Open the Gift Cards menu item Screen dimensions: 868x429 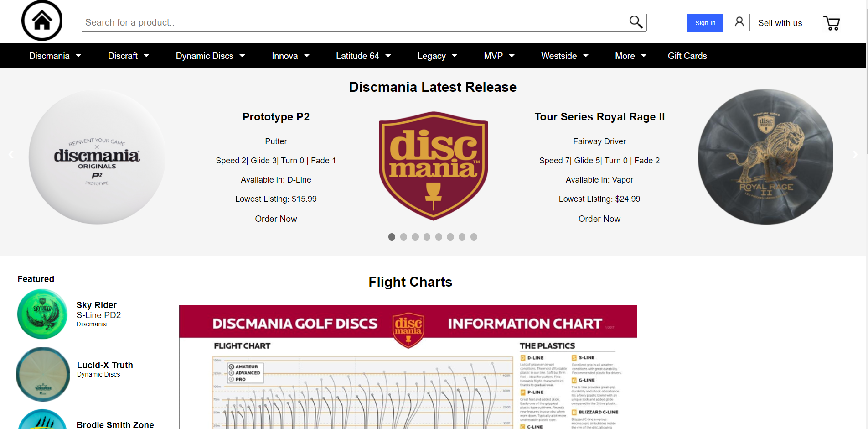(x=687, y=56)
